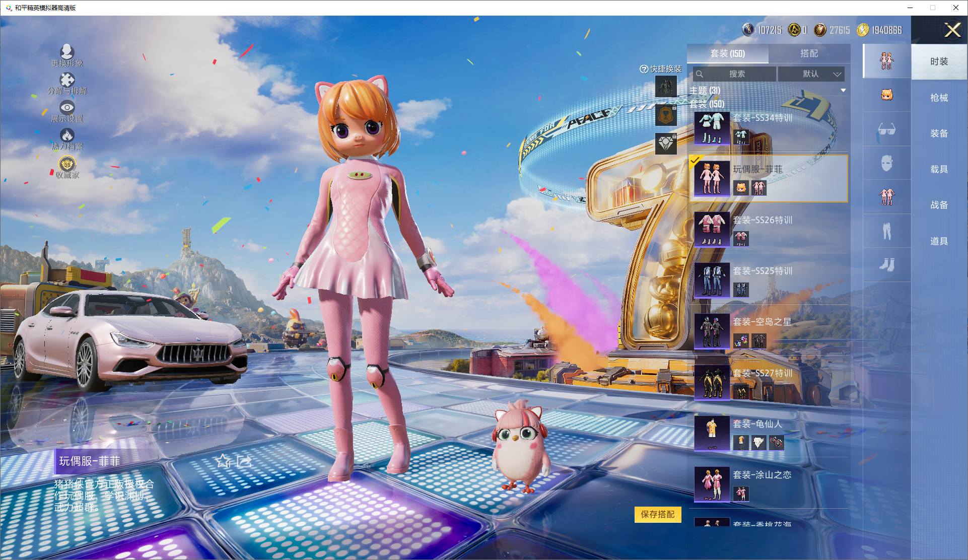The image size is (968, 560).
Task: Close the wardrobe with the X button
Action: (x=952, y=30)
